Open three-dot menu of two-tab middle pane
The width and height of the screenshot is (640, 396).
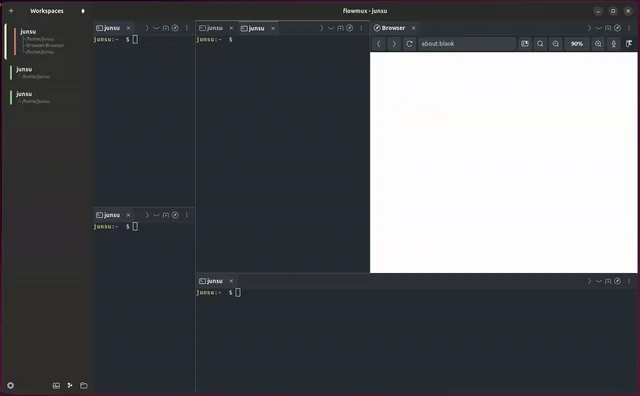(x=361, y=28)
